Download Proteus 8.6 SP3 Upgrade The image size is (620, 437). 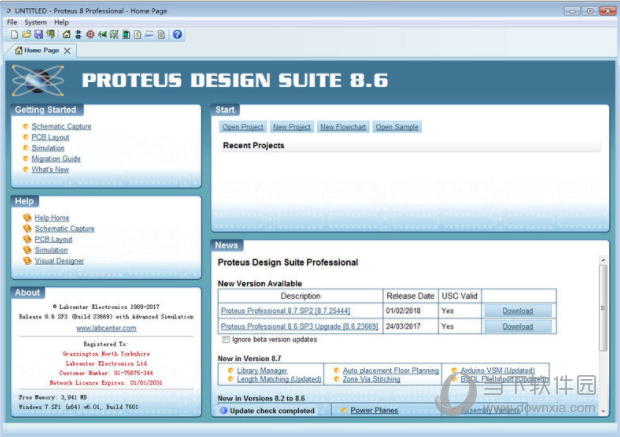[518, 326]
